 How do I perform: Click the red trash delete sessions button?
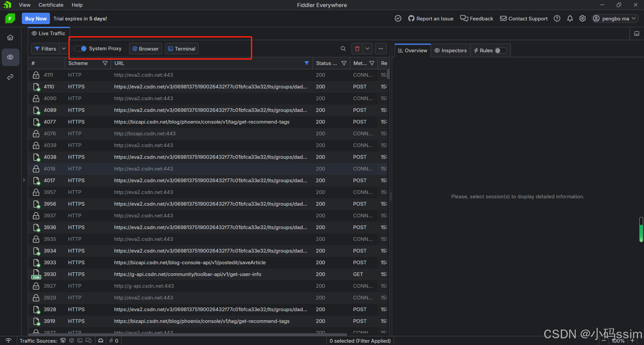pyautogui.click(x=357, y=49)
